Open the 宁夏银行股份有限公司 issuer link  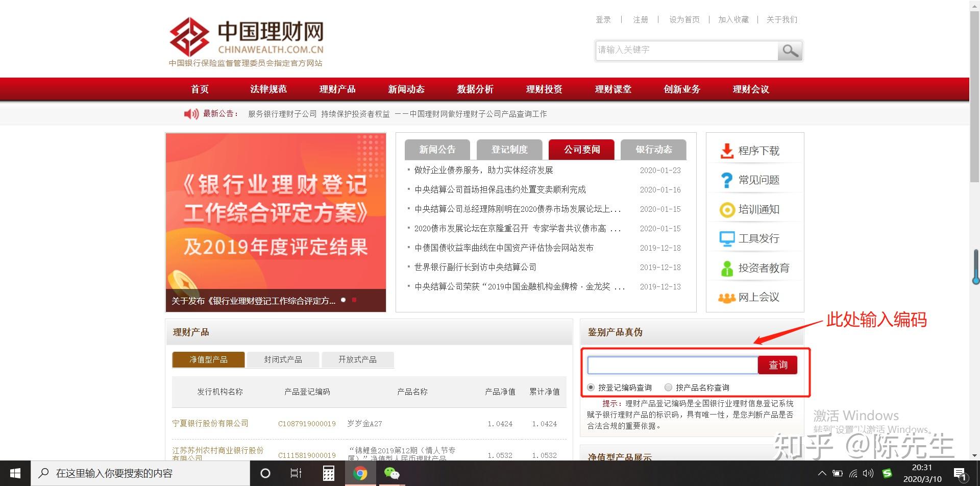click(210, 423)
